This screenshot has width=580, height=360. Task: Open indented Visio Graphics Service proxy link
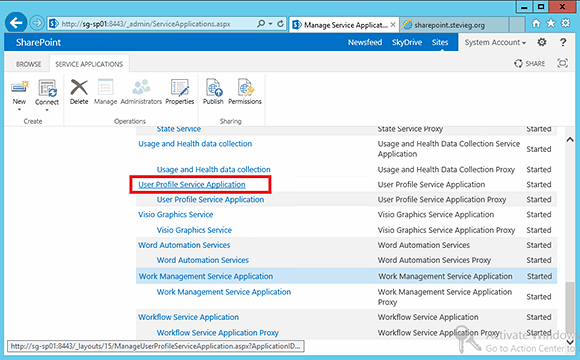194,230
